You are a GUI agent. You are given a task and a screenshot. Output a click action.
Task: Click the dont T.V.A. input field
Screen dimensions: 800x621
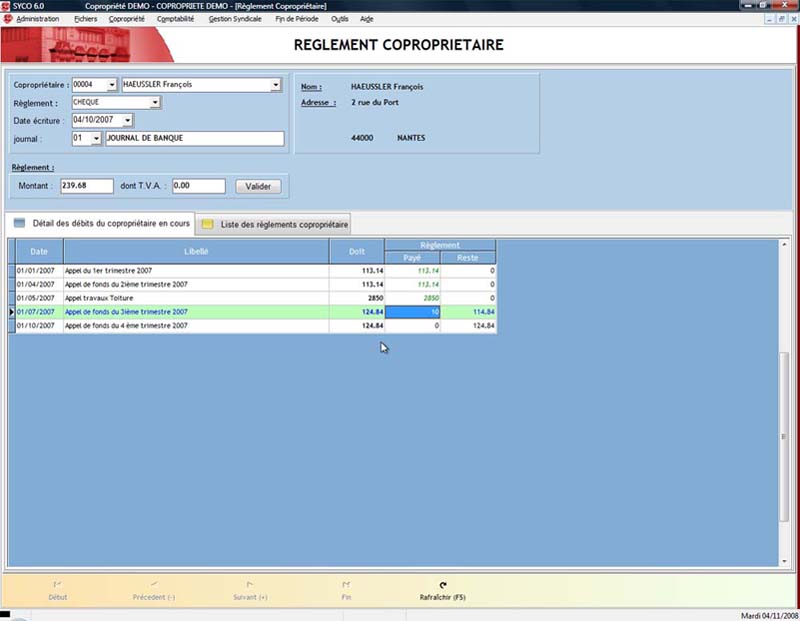197,186
